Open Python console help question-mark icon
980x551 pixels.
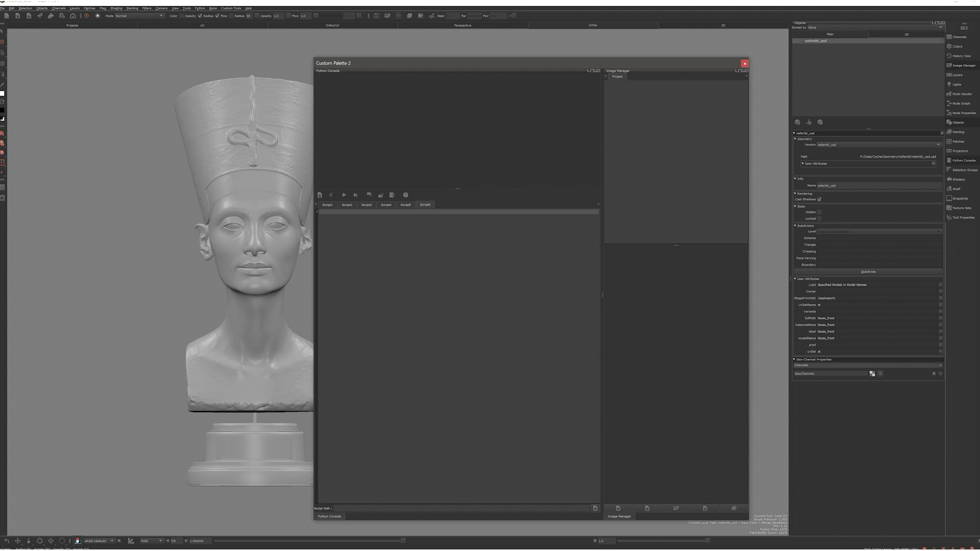tap(406, 195)
